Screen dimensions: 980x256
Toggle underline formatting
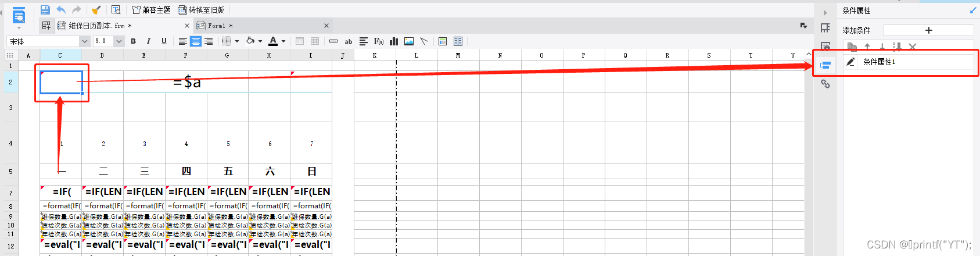[164, 41]
